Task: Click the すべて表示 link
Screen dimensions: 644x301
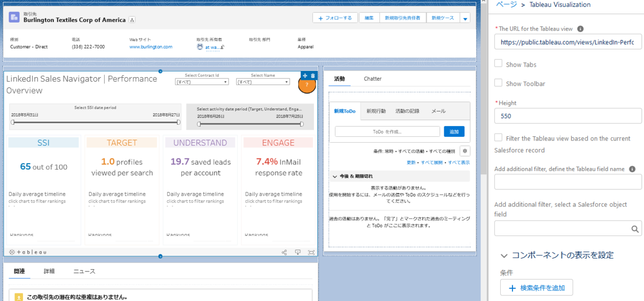Action: point(459,162)
